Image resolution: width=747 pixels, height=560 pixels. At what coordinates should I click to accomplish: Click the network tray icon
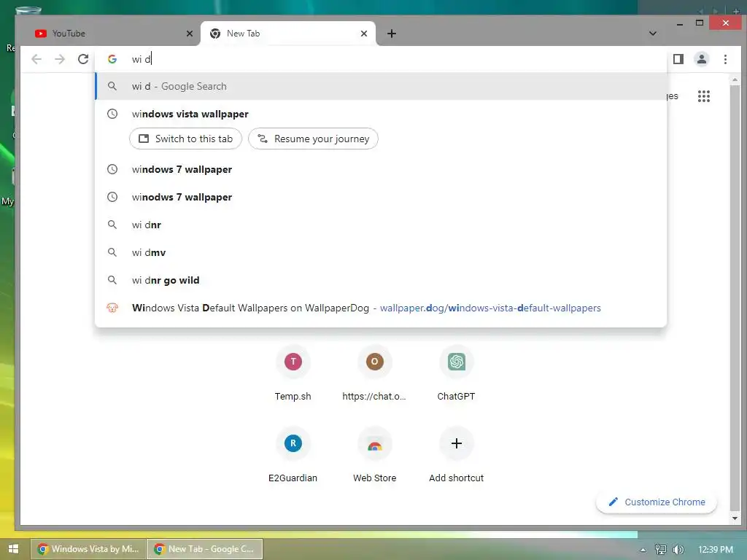pyautogui.click(x=660, y=550)
